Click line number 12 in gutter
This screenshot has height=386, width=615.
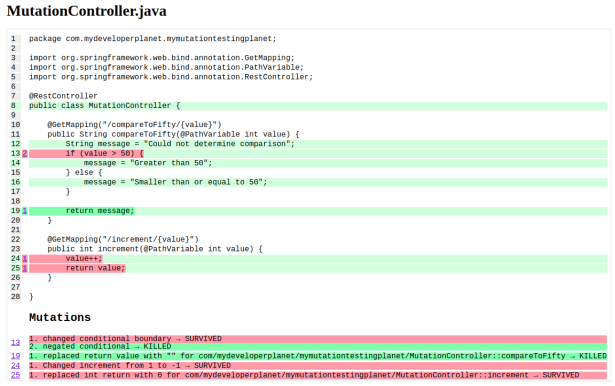[15, 144]
